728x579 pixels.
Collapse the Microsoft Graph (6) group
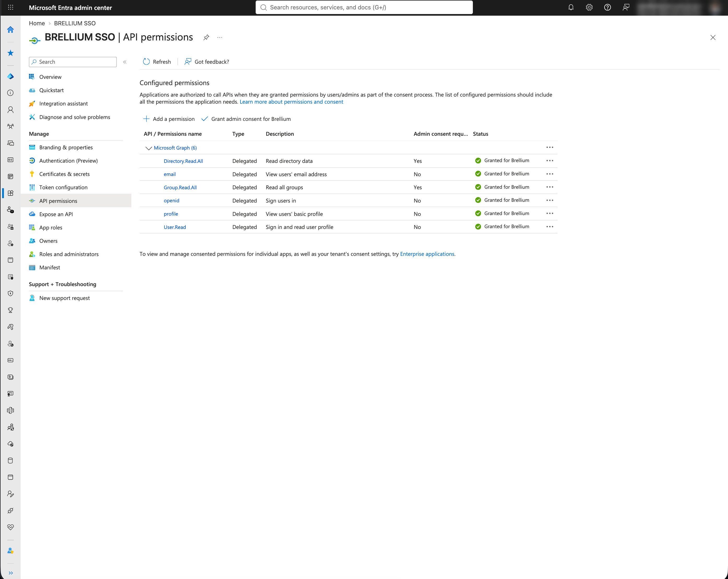click(x=148, y=148)
